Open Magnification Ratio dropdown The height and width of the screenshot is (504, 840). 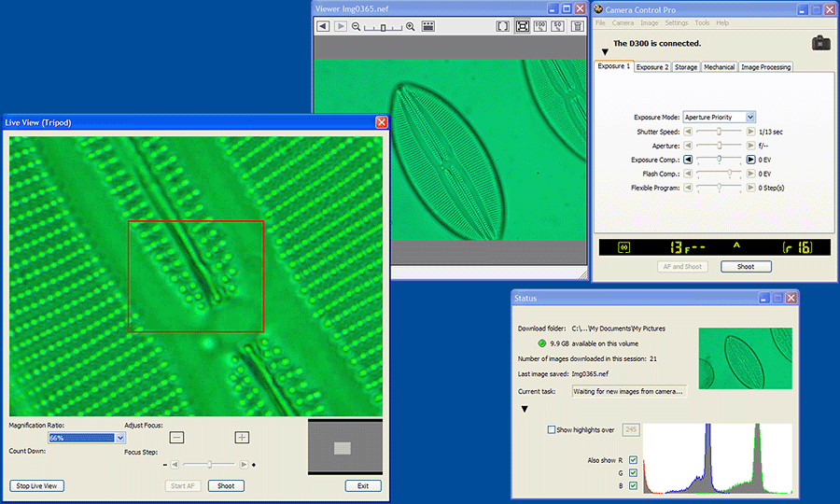(120, 438)
